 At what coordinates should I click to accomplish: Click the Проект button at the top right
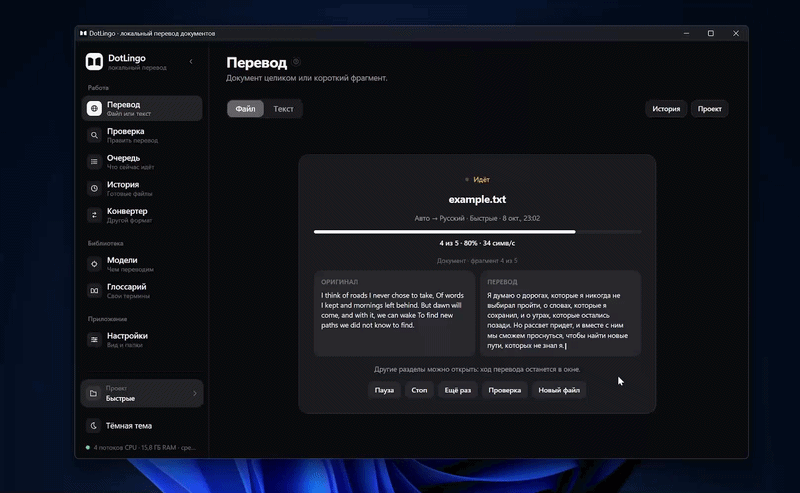click(x=710, y=109)
